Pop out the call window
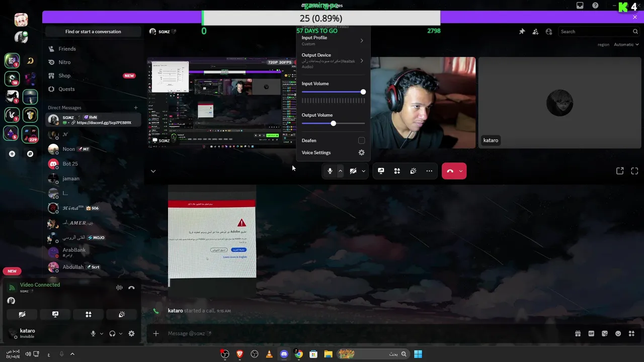 click(x=620, y=171)
